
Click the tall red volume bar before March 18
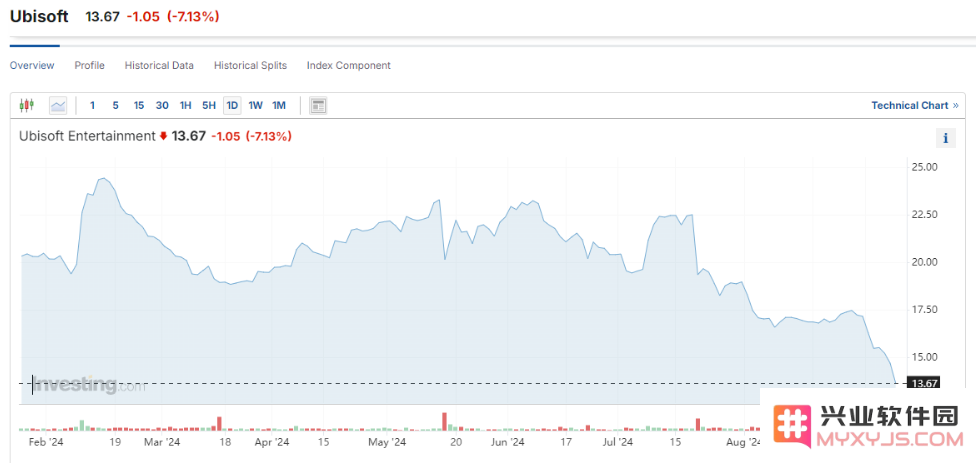[x=219, y=423]
